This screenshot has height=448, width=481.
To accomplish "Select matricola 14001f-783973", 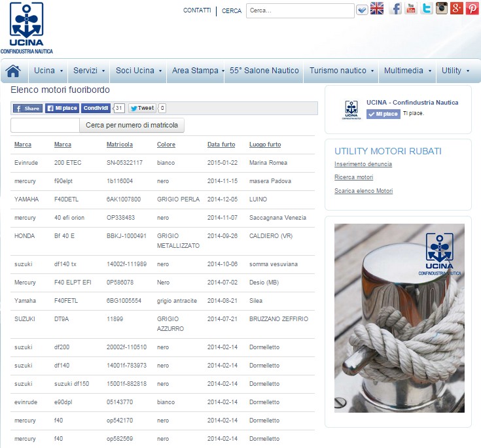I will click(x=126, y=366).
